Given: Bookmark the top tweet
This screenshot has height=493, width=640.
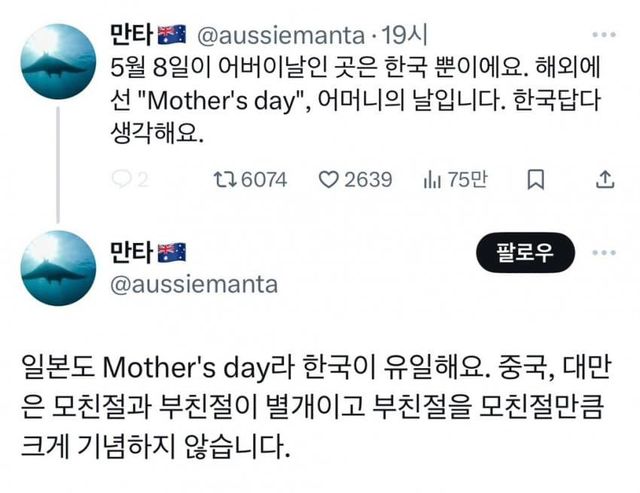Looking at the screenshot, I should [x=535, y=179].
